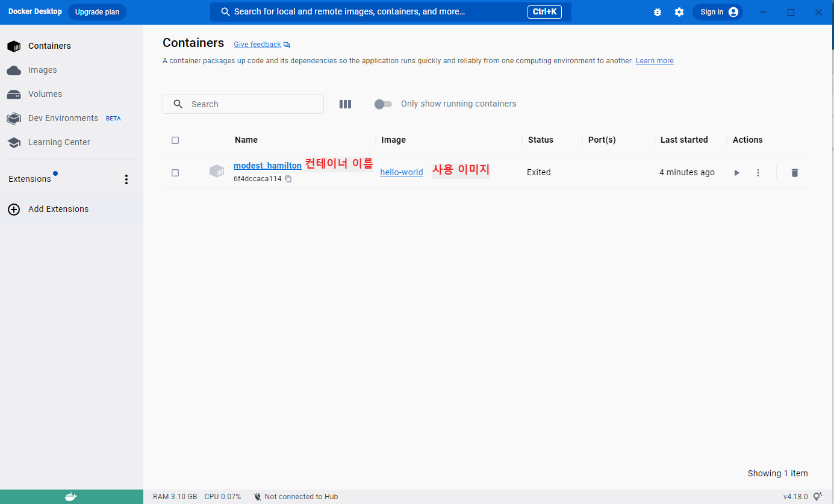Open the troubleshoot bug icon

[658, 12]
